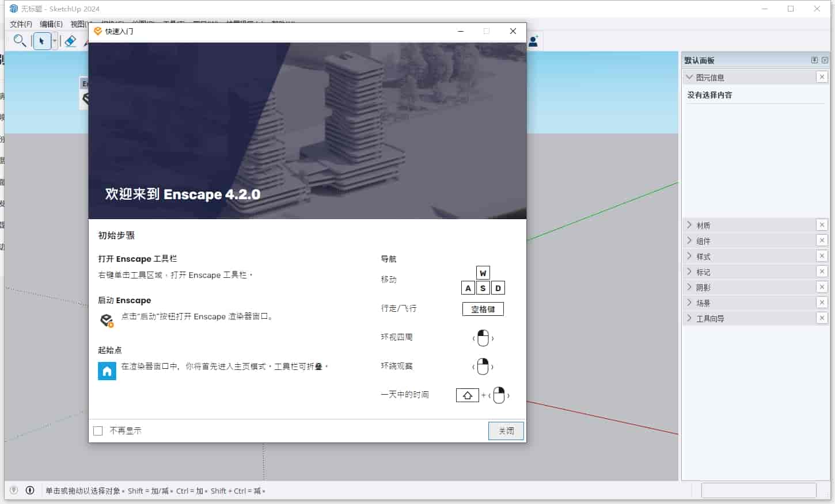Open the Select tool's dropdown arrow
Screen dimensions: 835x504
tap(54, 41)
